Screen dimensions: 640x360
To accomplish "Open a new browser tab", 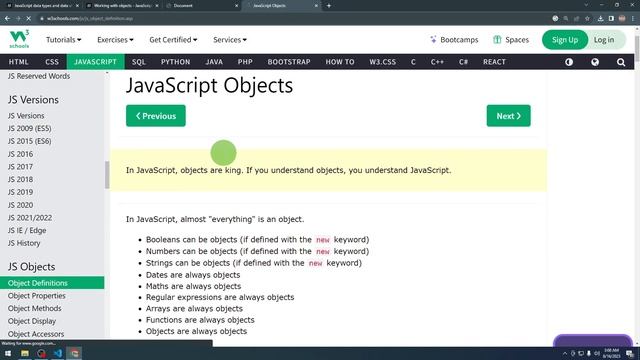I will 329,6.
